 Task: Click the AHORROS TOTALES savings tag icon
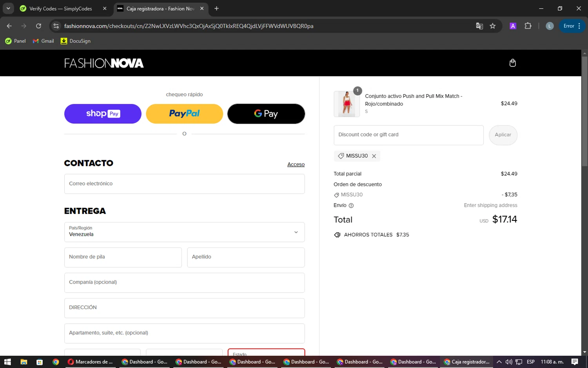coord(337,235)
